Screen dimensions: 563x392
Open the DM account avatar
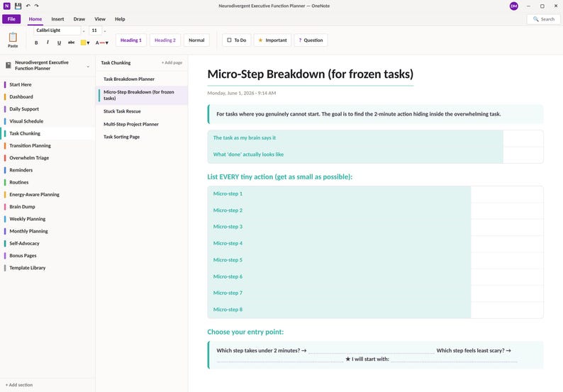(514, 6)
